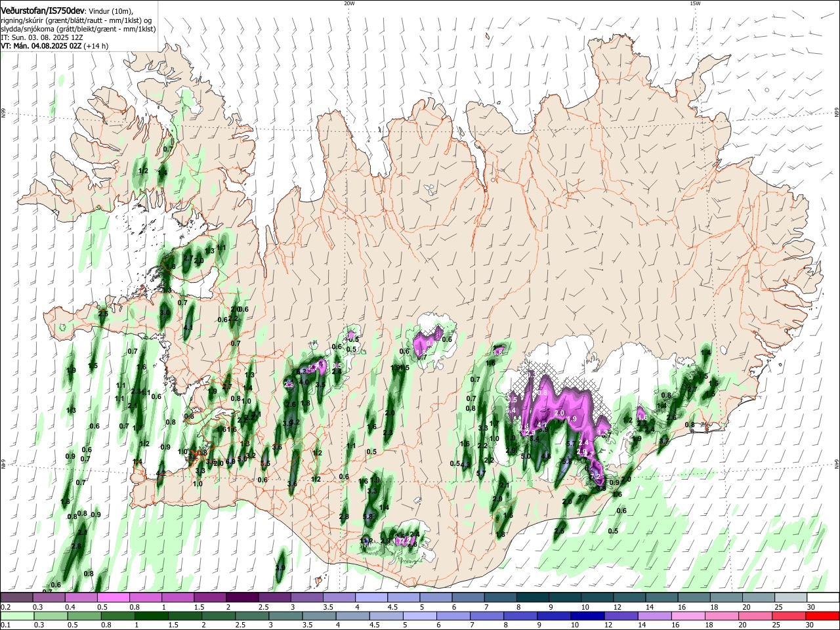Click the 'Vindur (10m)' text in header

110,11
